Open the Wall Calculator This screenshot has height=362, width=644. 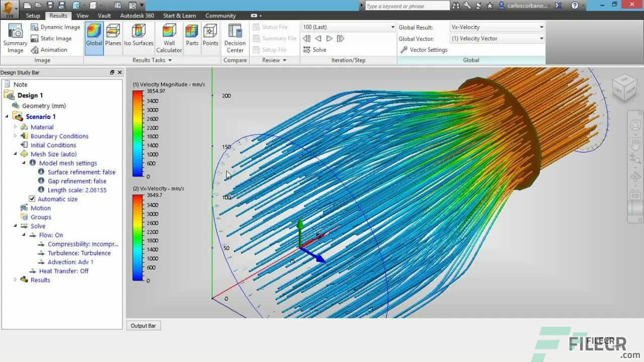pyautogui.click(x=169, y=38)
